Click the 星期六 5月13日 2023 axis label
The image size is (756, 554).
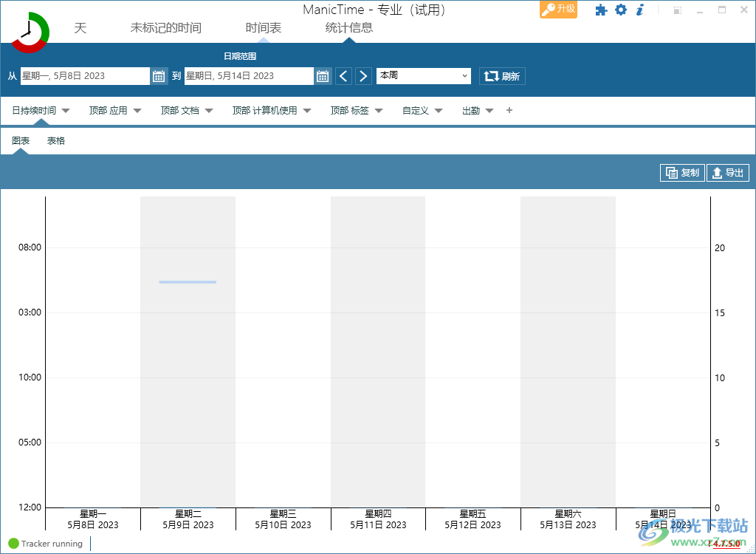(x=568, y=519)
